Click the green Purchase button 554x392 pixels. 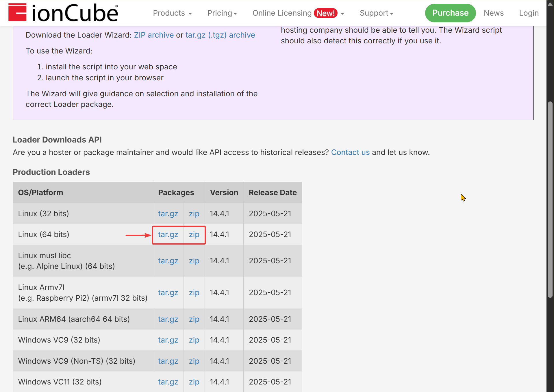(450, 13)
